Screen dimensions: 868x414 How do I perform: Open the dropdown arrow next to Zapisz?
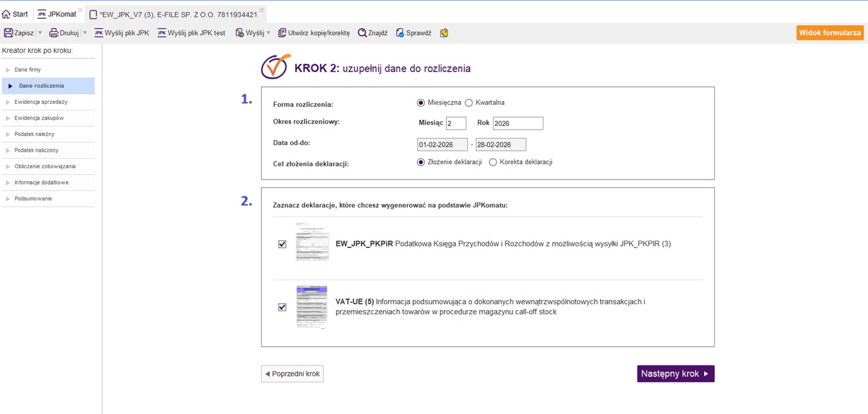point(40,33)
